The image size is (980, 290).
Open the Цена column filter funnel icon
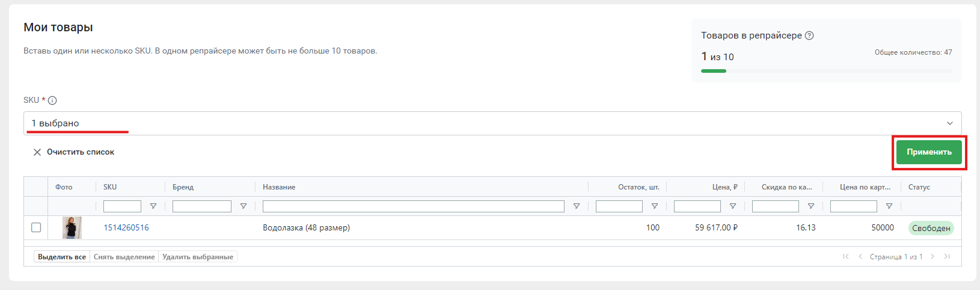(733, 206)
